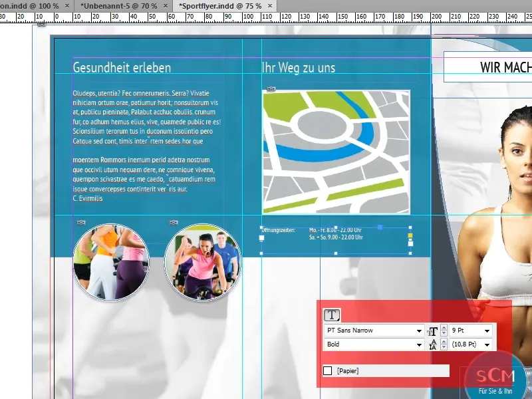Switch to the *Unbenannt-5 @ 70 % document tab
Image resolution: width=532 pixels, height=399 pixels.
point(119,6)
